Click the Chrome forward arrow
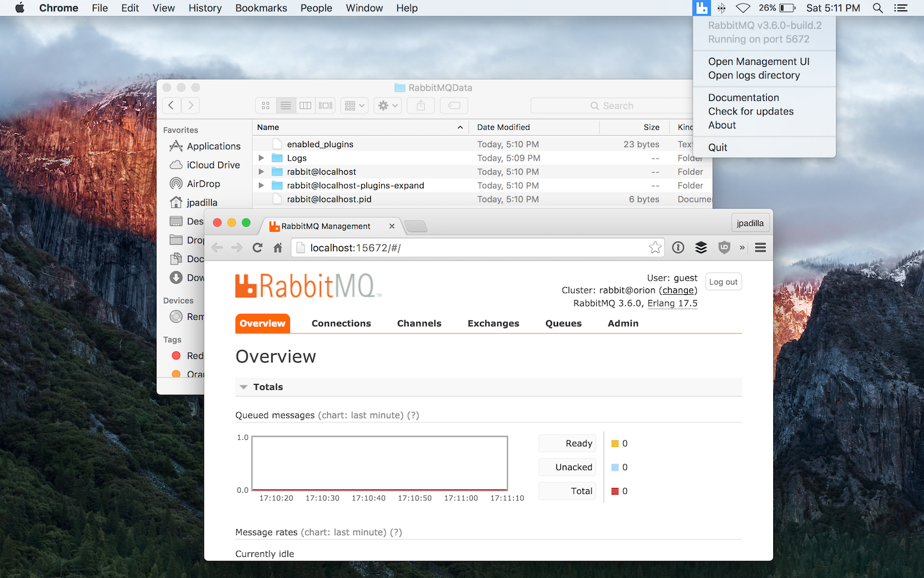 tap(237, 248)
